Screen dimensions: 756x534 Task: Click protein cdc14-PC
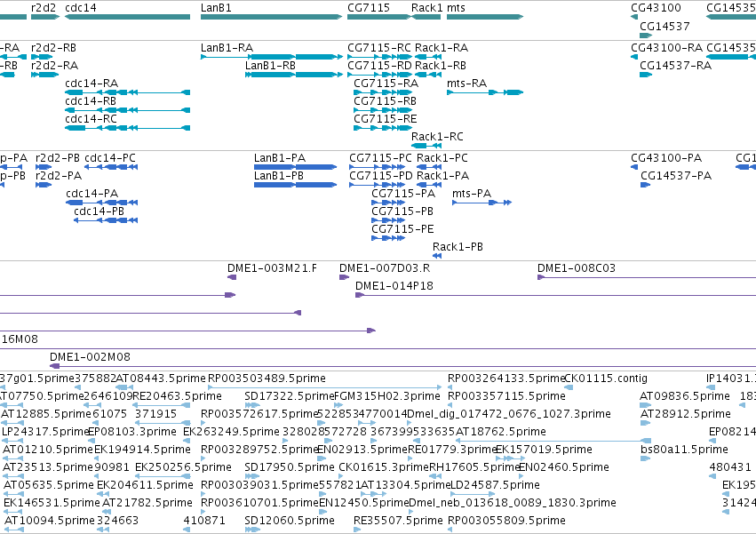111,167
